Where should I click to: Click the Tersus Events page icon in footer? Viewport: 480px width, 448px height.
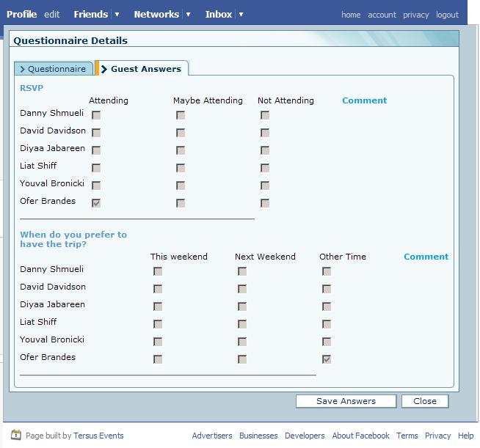pos(16,436)
